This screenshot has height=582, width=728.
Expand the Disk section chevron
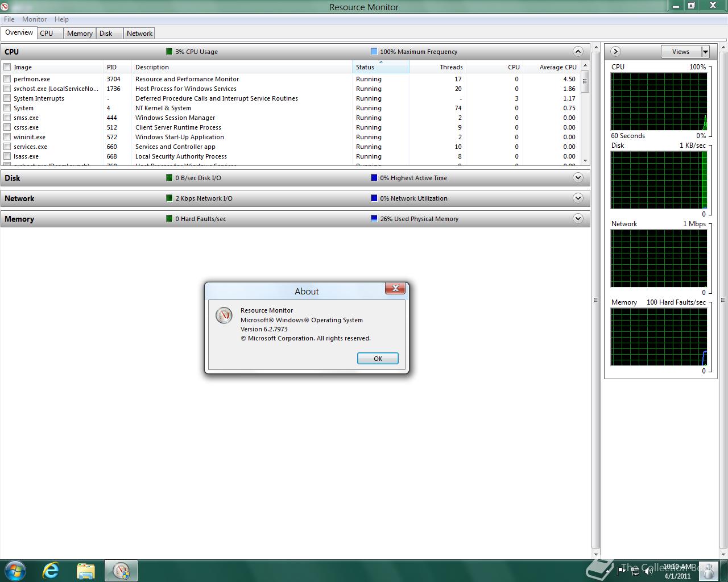click(x=578, y=177)
